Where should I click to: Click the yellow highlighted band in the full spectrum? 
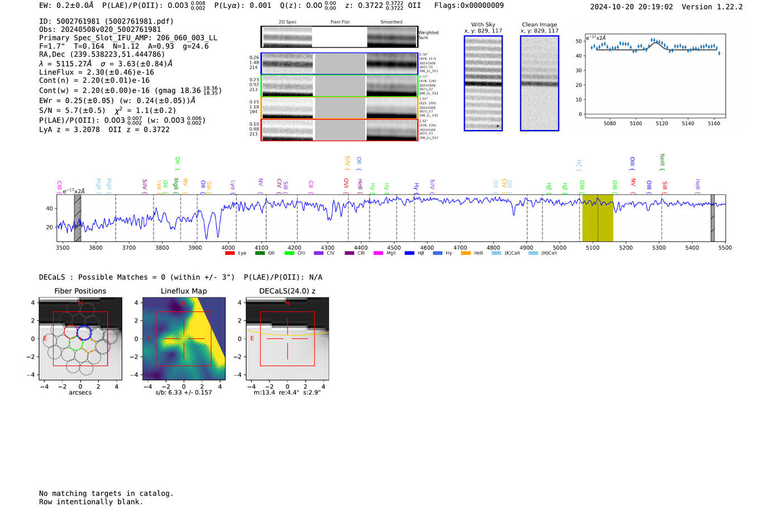pyautogui.click(x=598, y=218)
